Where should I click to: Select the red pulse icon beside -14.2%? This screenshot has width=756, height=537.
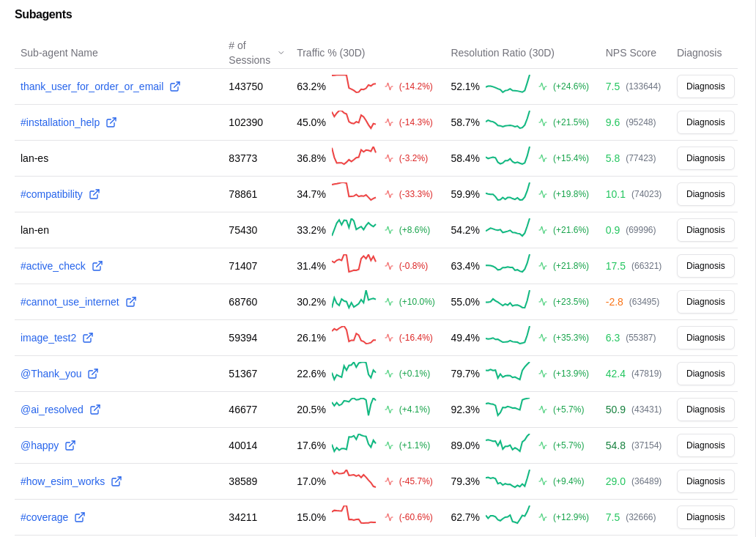pyautogui.click(x=389, y=86)
